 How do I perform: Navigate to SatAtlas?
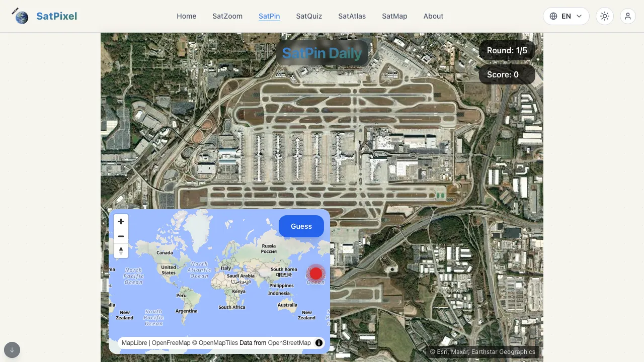352,16
